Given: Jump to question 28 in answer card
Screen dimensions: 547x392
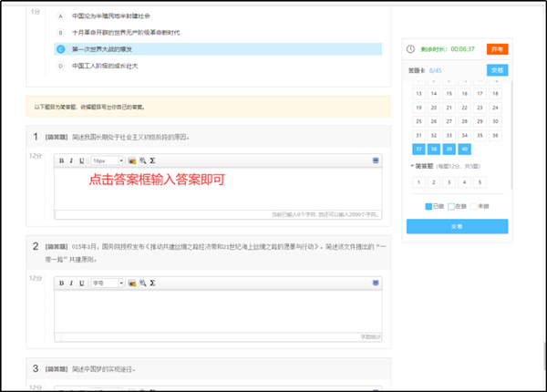Looking at the screenshot, I should click(465, 121).
